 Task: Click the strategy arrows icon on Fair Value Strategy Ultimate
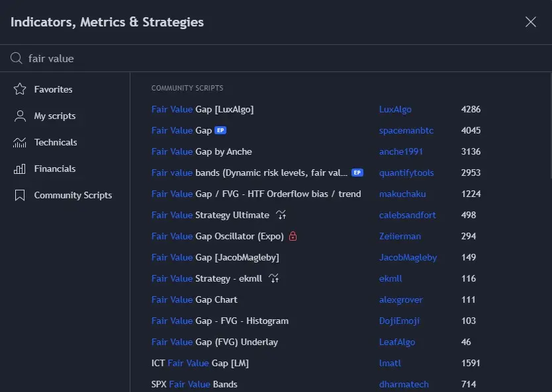pyautogui.click(x=281, y=215)
